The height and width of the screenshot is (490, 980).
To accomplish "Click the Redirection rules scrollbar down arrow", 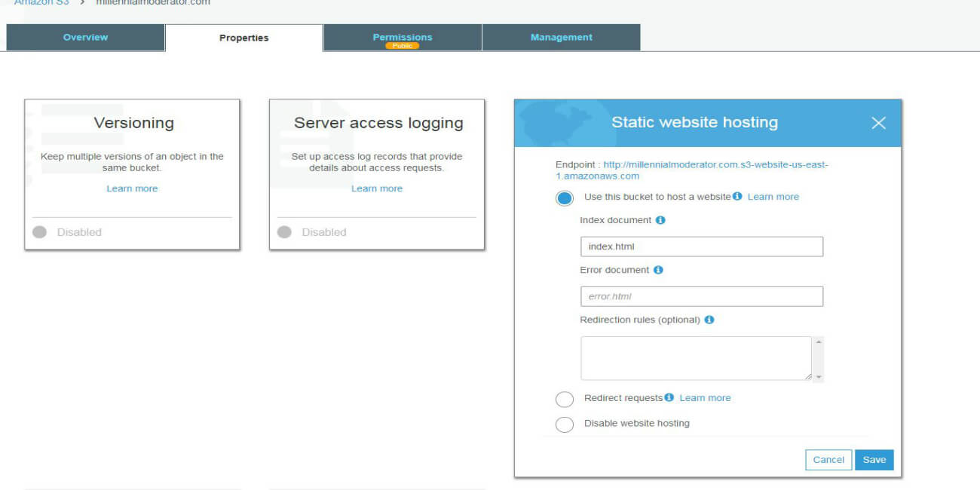I will [x=819, y=376].
